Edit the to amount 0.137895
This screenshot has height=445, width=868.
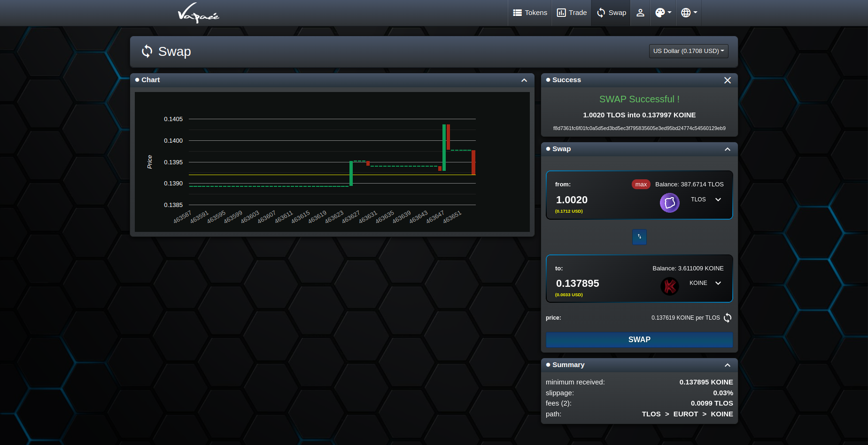click(x=578, y=284)
